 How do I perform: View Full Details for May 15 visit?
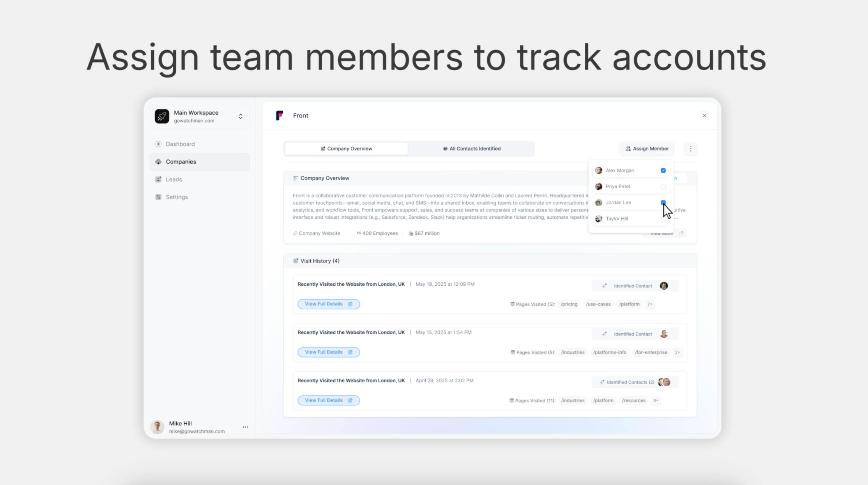coord(329,352)
